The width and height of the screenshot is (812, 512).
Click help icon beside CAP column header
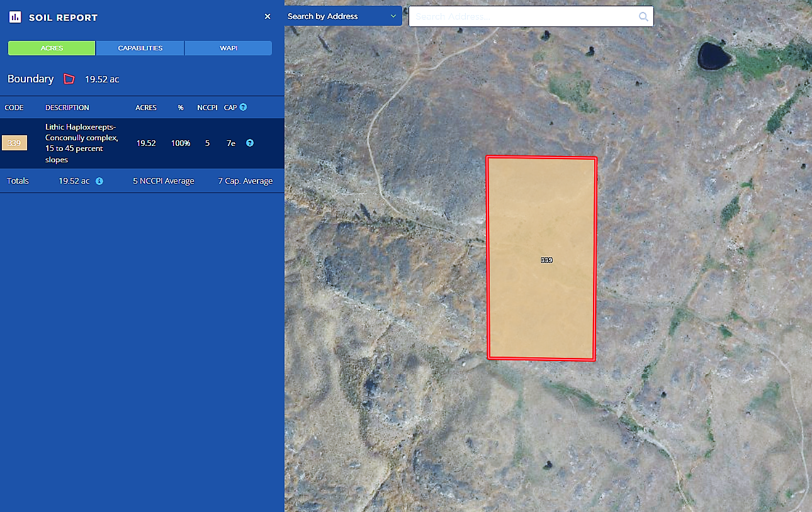click(x=243, y=108)
